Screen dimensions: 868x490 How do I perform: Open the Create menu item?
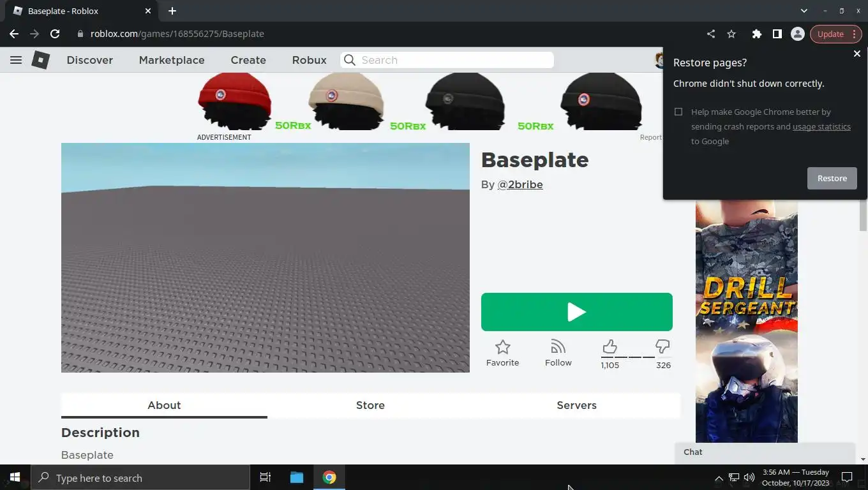[248, 60]
